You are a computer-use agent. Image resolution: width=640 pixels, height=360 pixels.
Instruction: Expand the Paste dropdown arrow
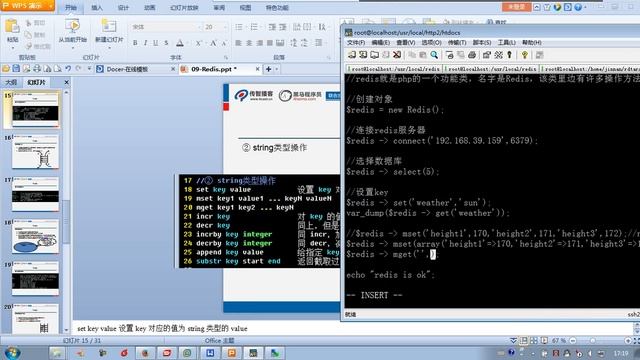pyautogui.click(x=12, y=47)
